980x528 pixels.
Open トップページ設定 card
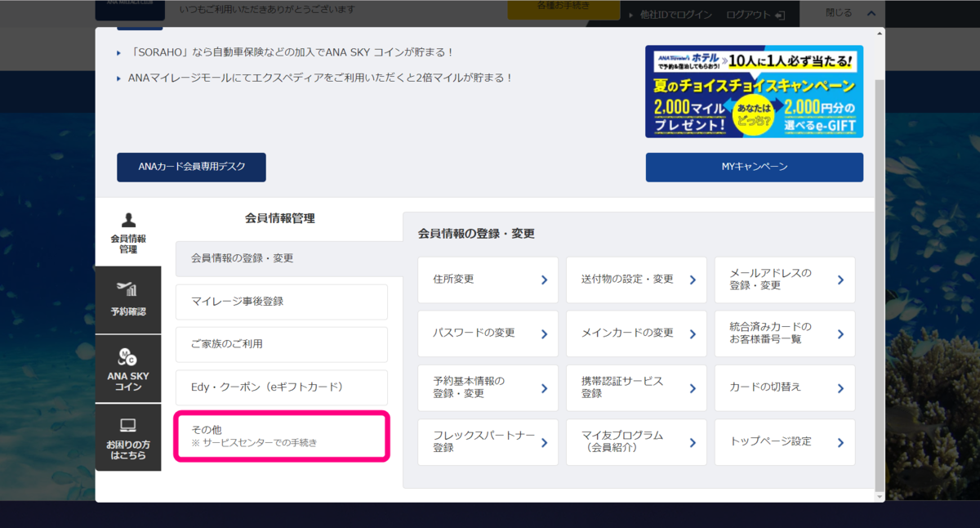click(785, 442)
